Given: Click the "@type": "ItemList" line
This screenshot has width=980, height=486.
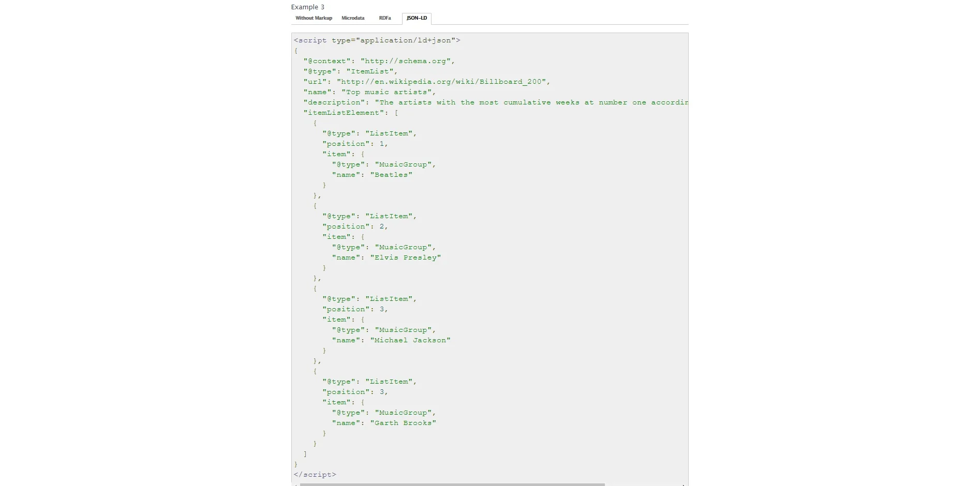Looking at the screenshot, I should [x=350, y=71].
